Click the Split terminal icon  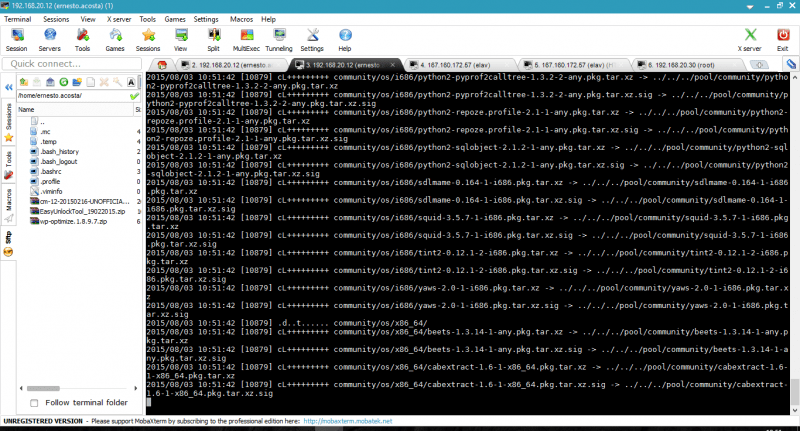213,39
